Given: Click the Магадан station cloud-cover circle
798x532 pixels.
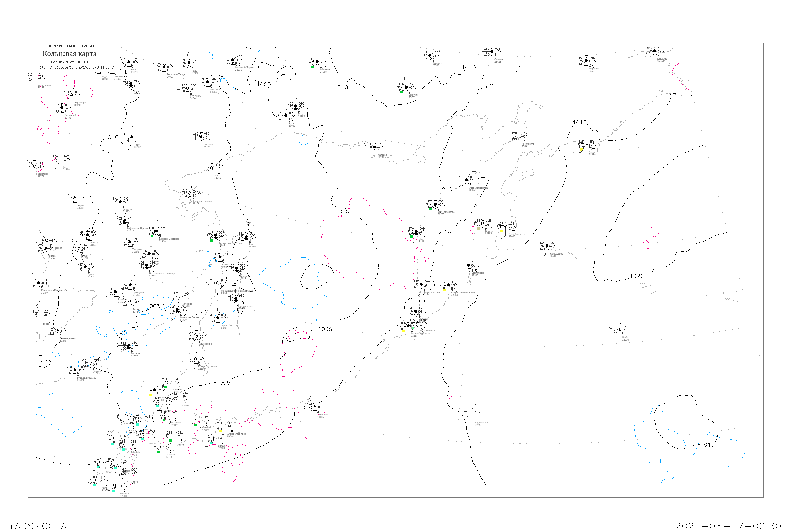Looking at the screenshot, I should tap(375, 147).
